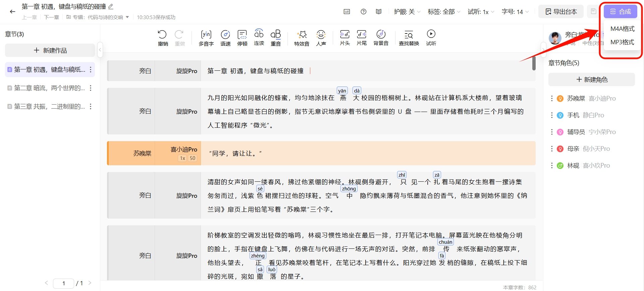The width and height of the screenshot is (644, 291).
Task: Click the page number input field
Action: [64, 283]
